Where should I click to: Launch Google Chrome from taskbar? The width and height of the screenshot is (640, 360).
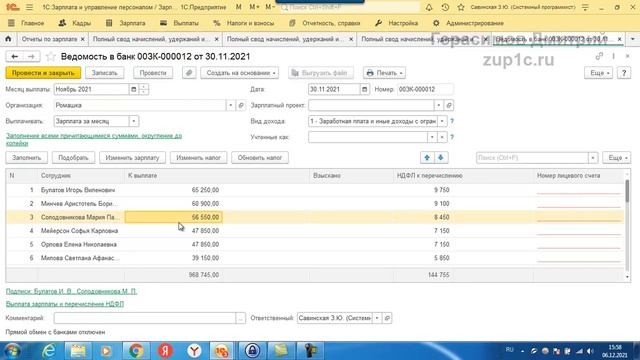coord(136,351)
